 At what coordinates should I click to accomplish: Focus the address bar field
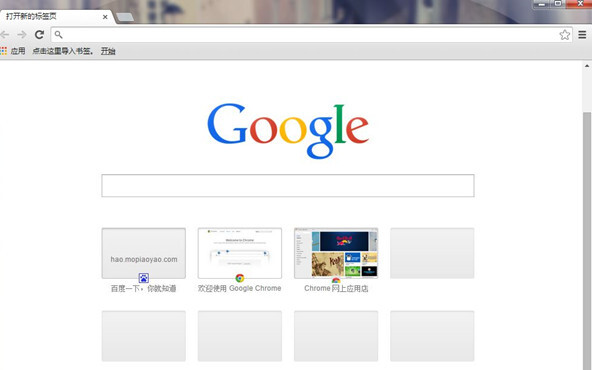coord(311,35)
